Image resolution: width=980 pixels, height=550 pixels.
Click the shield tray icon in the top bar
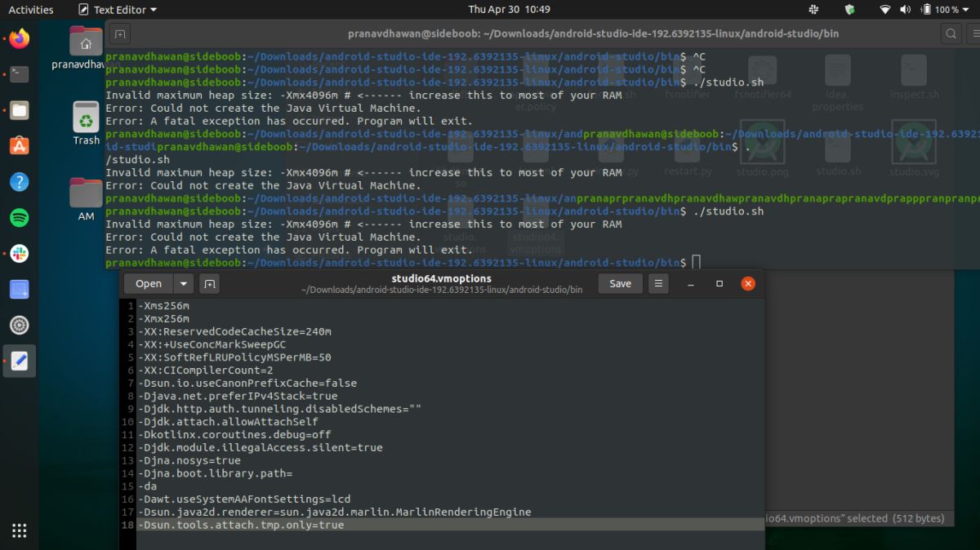click(x=849, y=10)
